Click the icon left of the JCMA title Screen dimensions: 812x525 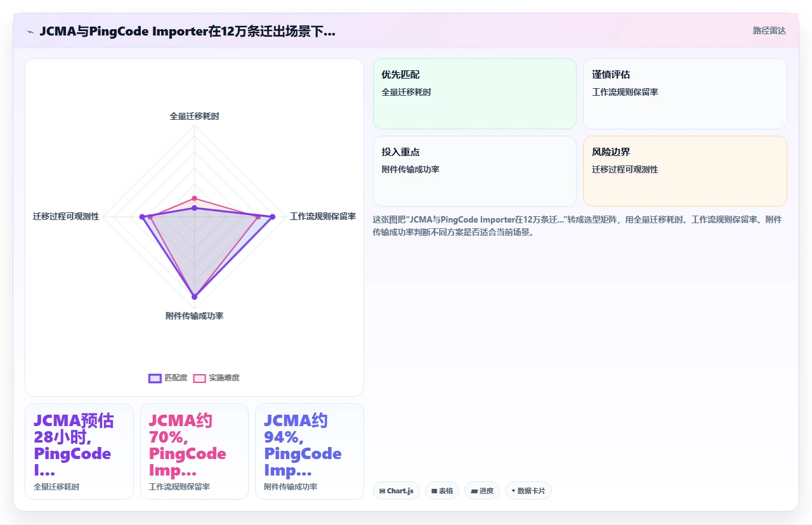click(30, 31)
